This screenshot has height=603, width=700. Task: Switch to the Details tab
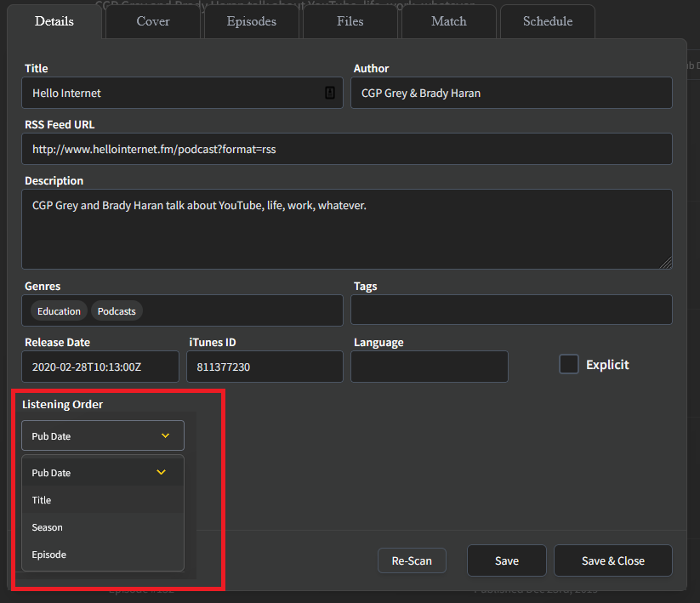click(54, 21)
